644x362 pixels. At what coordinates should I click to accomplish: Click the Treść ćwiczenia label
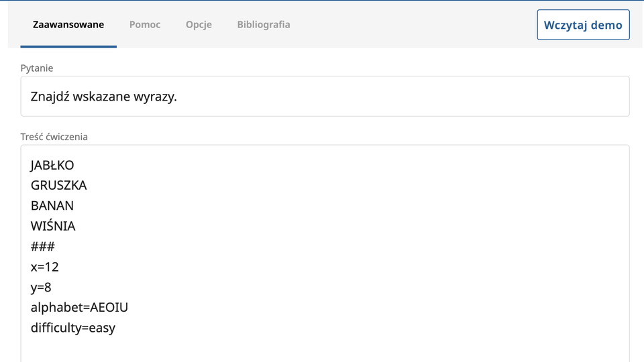click(54, 137)
